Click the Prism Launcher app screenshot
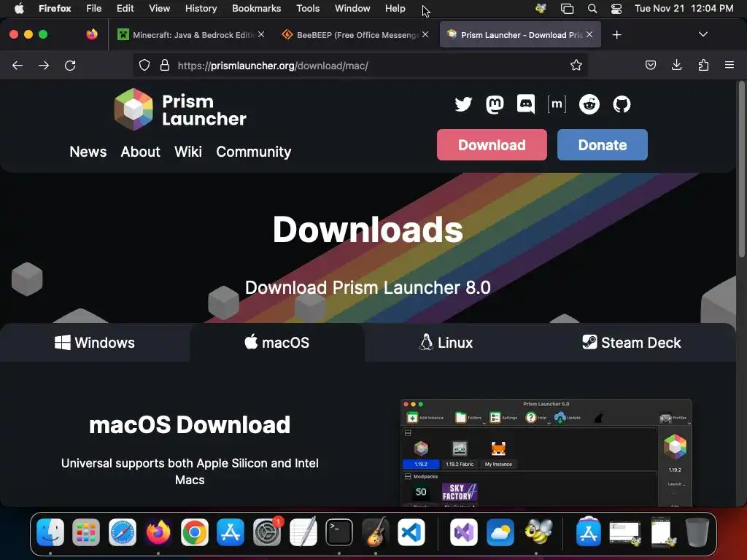Viewport: 747px width, 560px height. click(546, 453)
